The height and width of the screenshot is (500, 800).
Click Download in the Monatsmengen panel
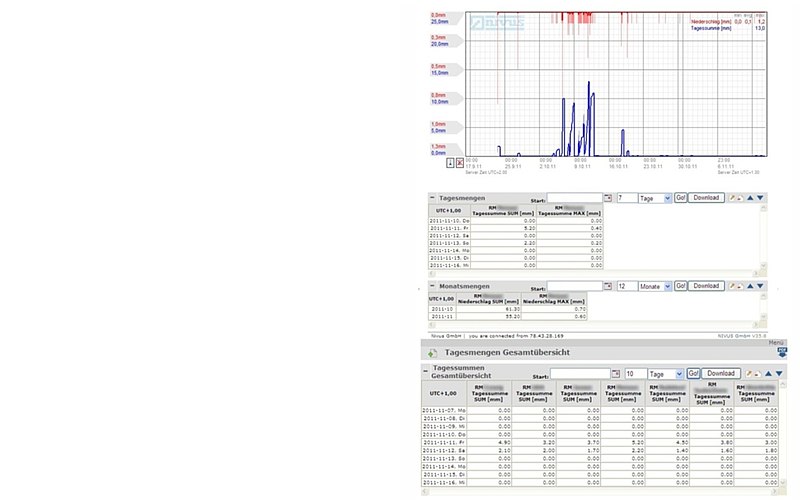pos(706,286)
